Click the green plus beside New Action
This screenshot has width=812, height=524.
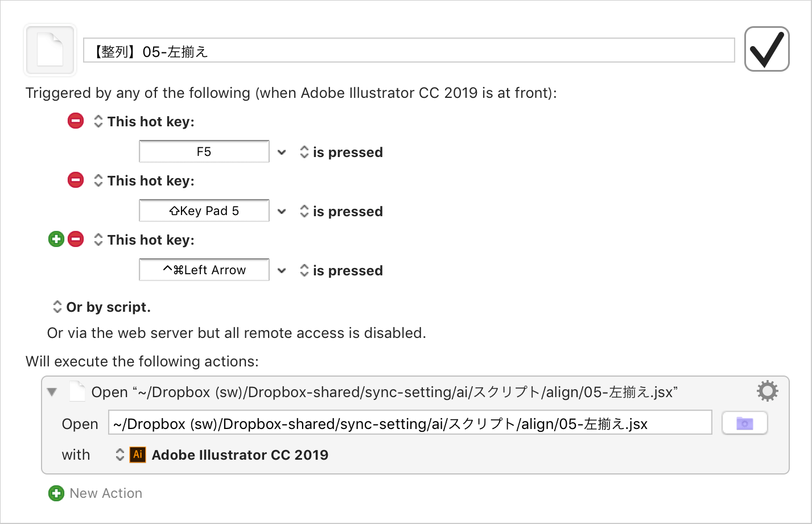pos(56,493)
